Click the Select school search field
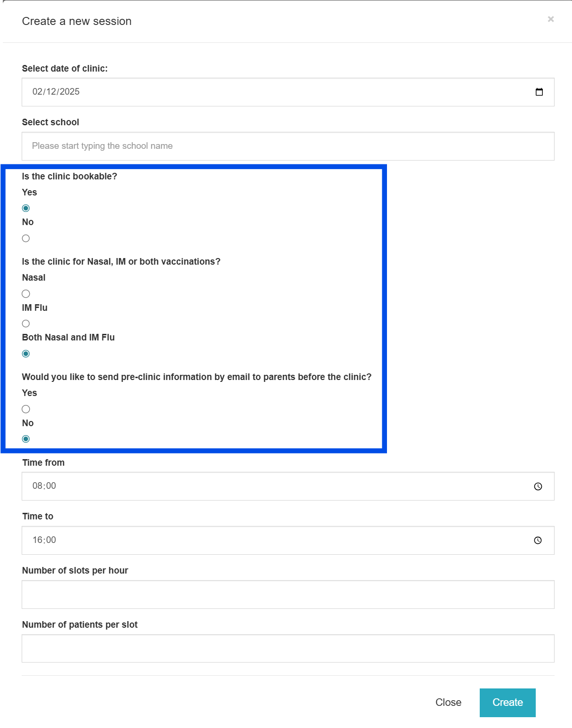572x728 pixels. tap(288, 146)
